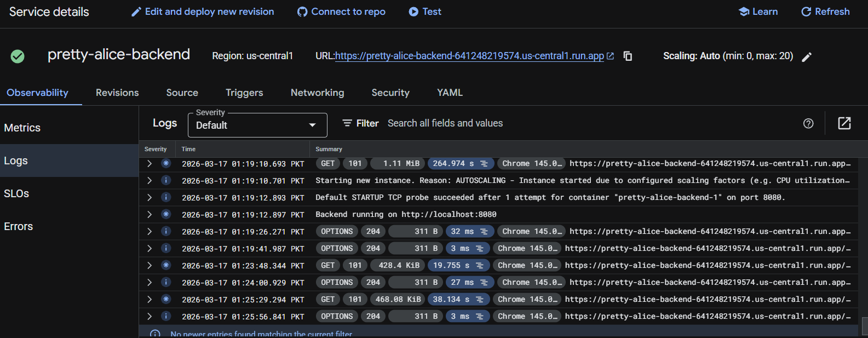View the YAML tab
Viewport: 868px width, 338px height.
coord(450,93)
